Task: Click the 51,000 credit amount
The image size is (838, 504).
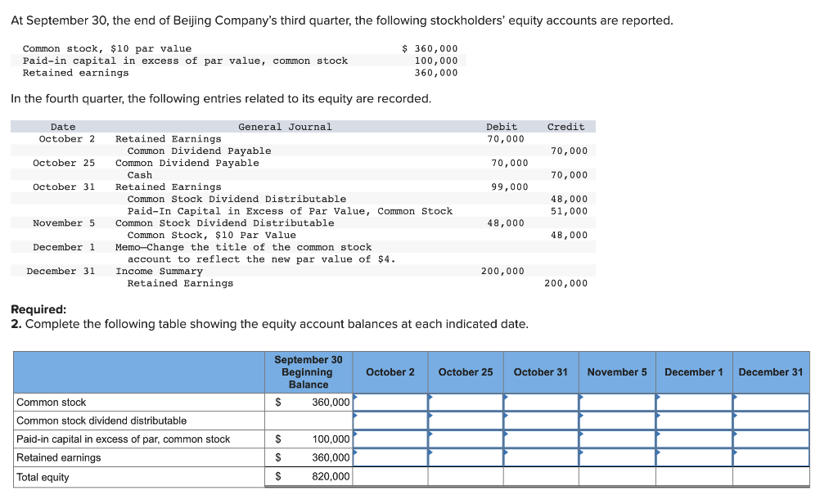Action: (570, 210)
